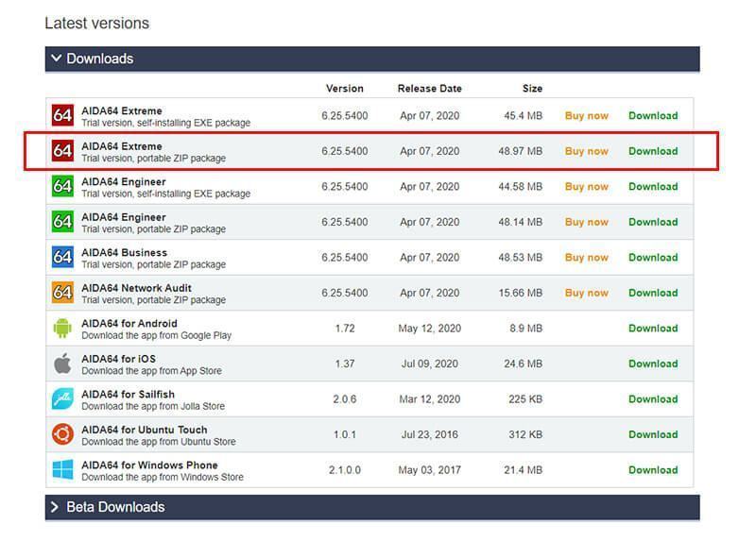
Task: Buy now AIDA64 Engineer portable ZIP package
Action: [x=586, y=222]
